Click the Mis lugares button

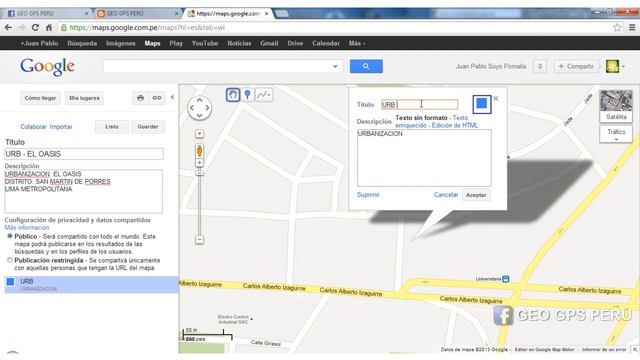pos(84,98)
